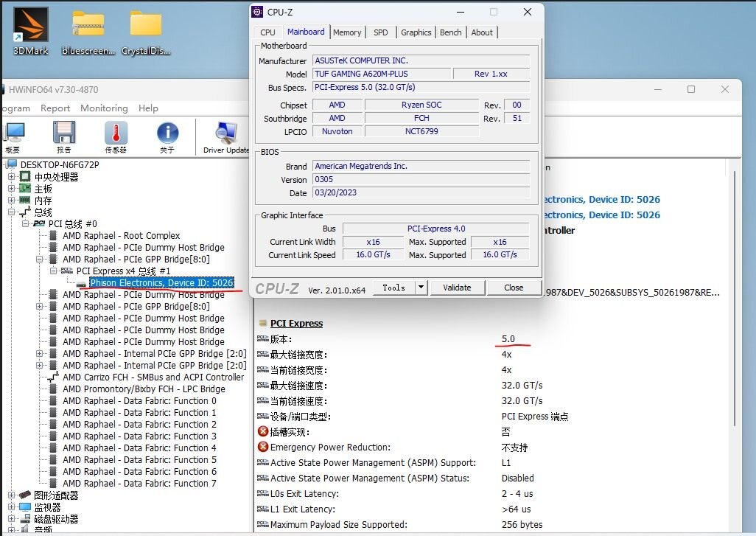Expand the 图形适配器 tree node
This screenshot has width=756, height=536.
point(12,495)
